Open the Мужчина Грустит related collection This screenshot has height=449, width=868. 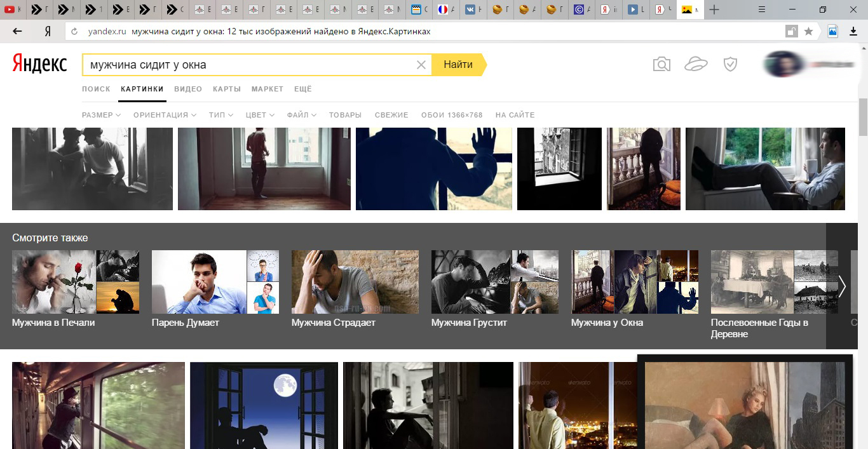tap(494, 288)
